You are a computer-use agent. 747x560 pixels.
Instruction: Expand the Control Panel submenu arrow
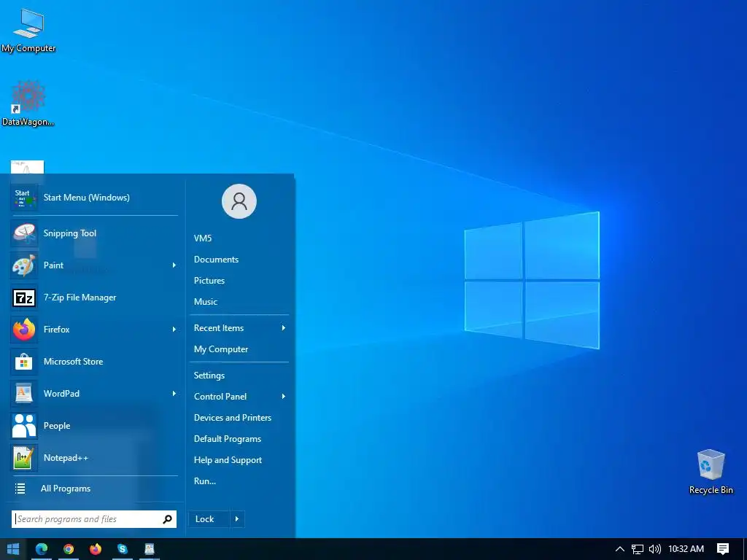click(284, 397)
